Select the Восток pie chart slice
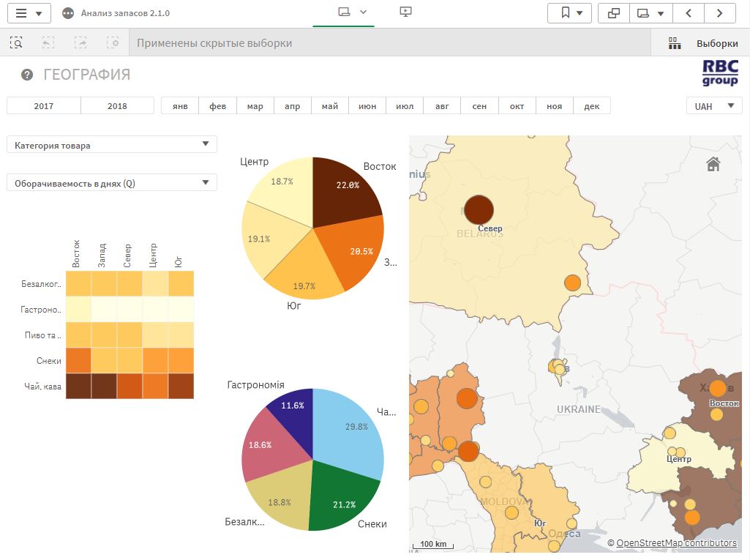This screenshot has height=560, width=750. pos(344,190)
